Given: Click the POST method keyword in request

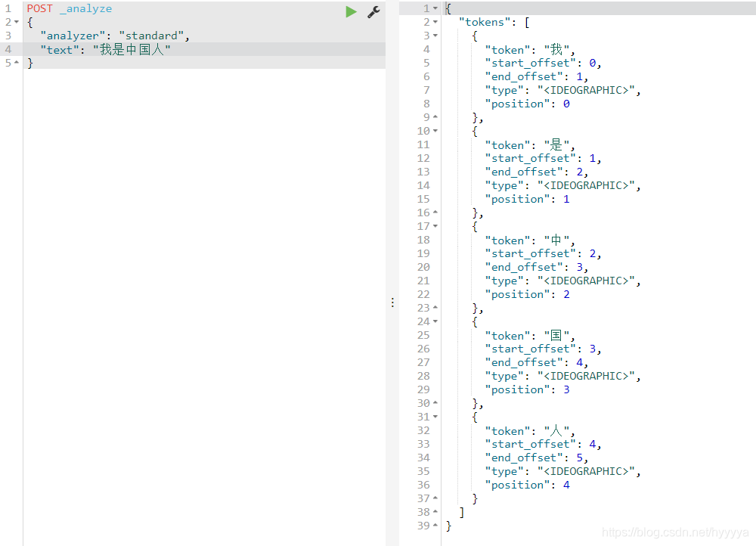Looking at the screenshot, I should pos(39,8).
